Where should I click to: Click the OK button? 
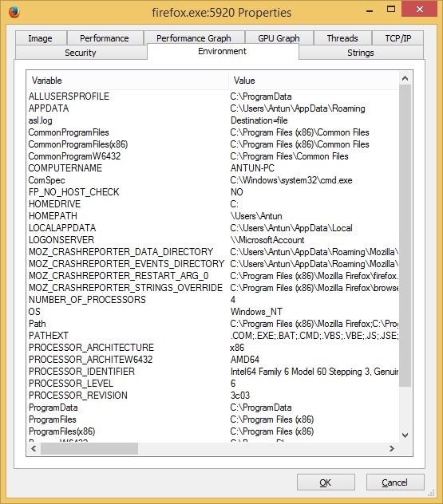point(326,482)
